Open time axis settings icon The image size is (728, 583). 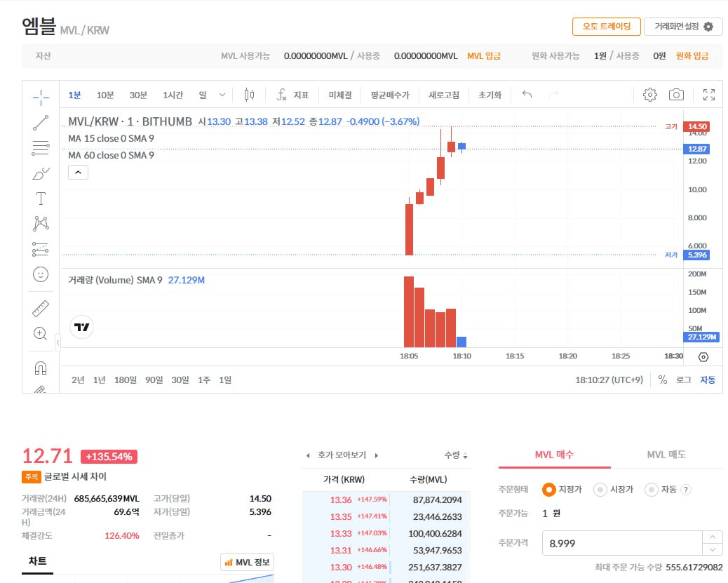coord(703,357)
